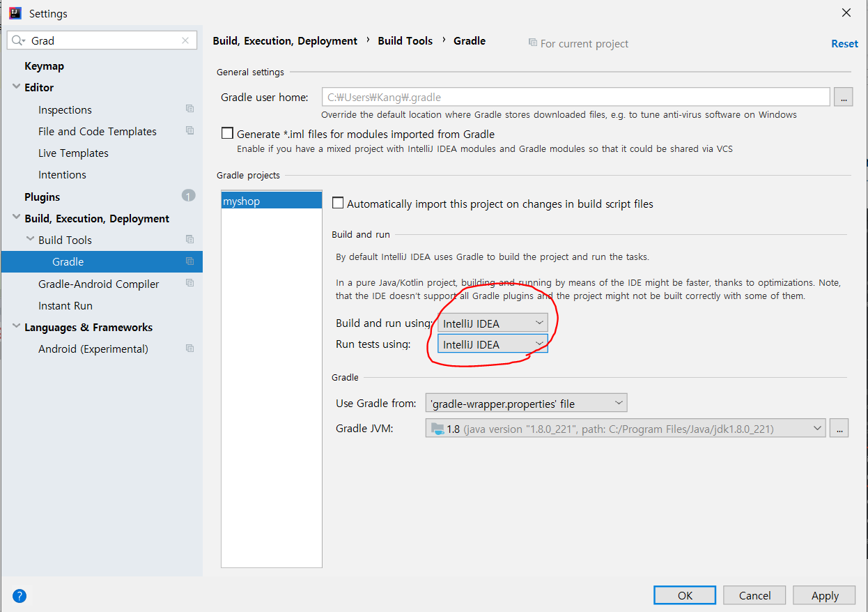Viewport: 868px width, 612px height.
Task: Click Reset link
Action: [x=844, y=43]
